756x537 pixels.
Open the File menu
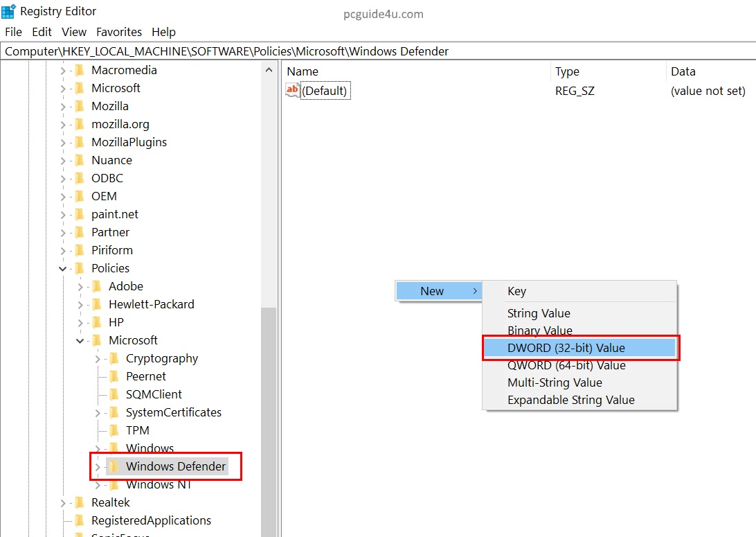pos(13,32)
